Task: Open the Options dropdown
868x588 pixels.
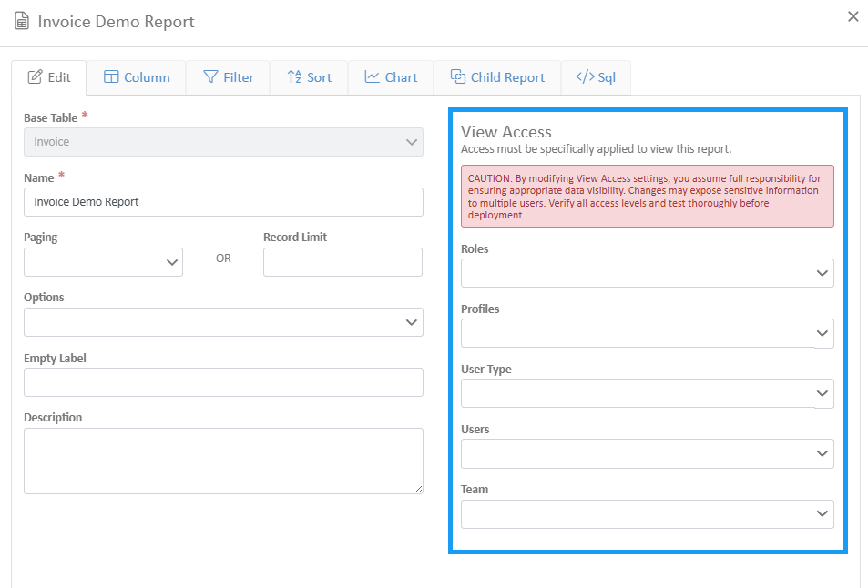Action: click(x=223, y=322)
